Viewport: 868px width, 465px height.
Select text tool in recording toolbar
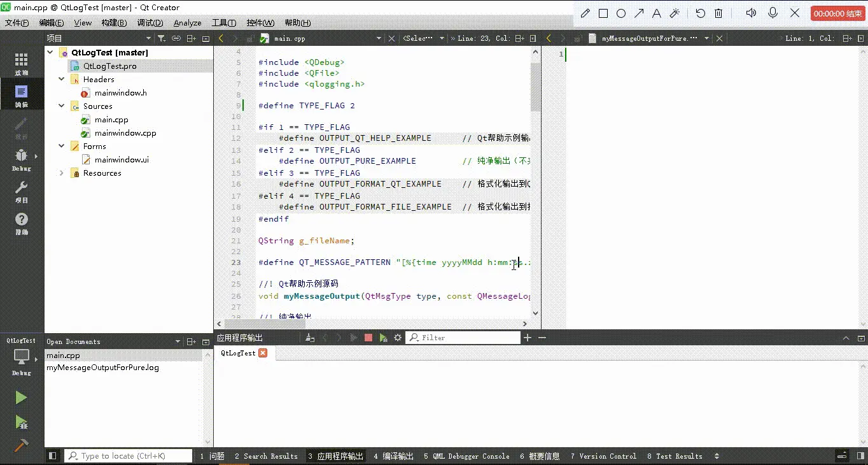657,13
